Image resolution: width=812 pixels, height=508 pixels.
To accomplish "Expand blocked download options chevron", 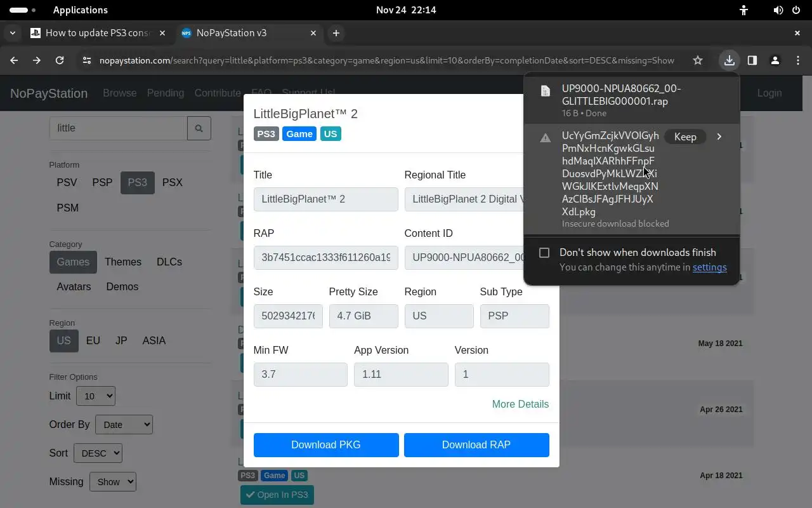I will [x=719, y=137].
